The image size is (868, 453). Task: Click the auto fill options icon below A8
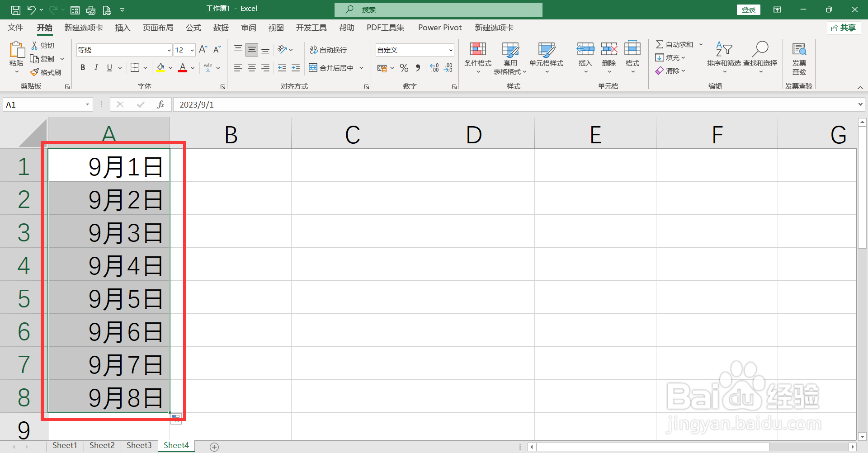pos(176,419)
